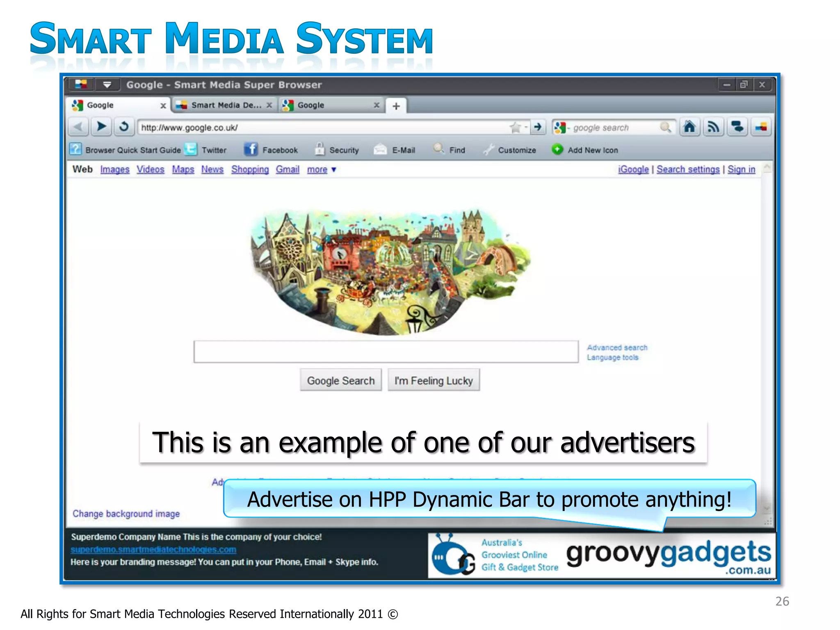840x630 pixels.
Task: Click the forward arrow navigation button
Action: click(x=101, y=127)
